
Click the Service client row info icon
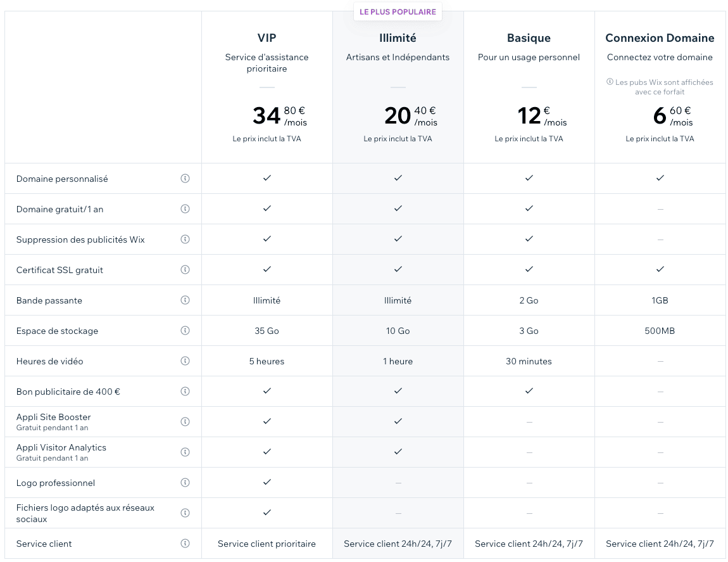point(185,544)
